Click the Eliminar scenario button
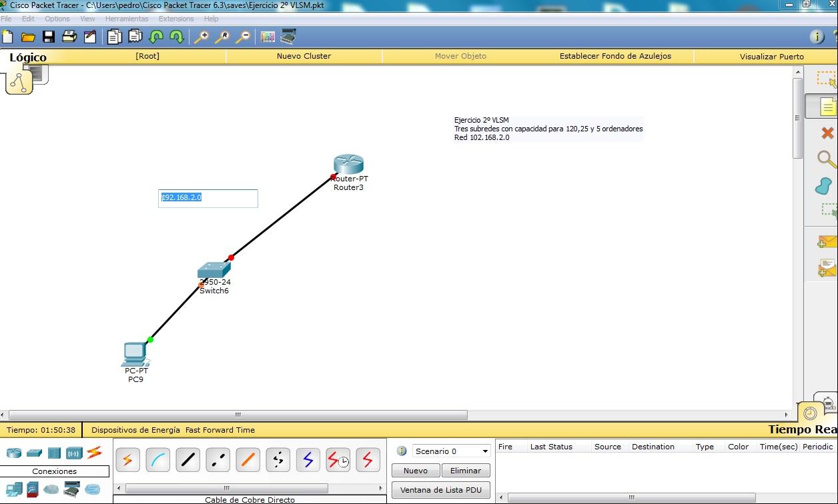Screen dimensions: 838x504 pos(466,471)
